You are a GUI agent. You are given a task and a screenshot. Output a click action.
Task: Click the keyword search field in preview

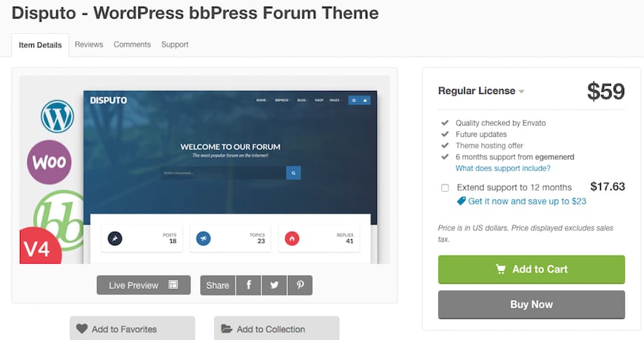click(x=224, y=173)
